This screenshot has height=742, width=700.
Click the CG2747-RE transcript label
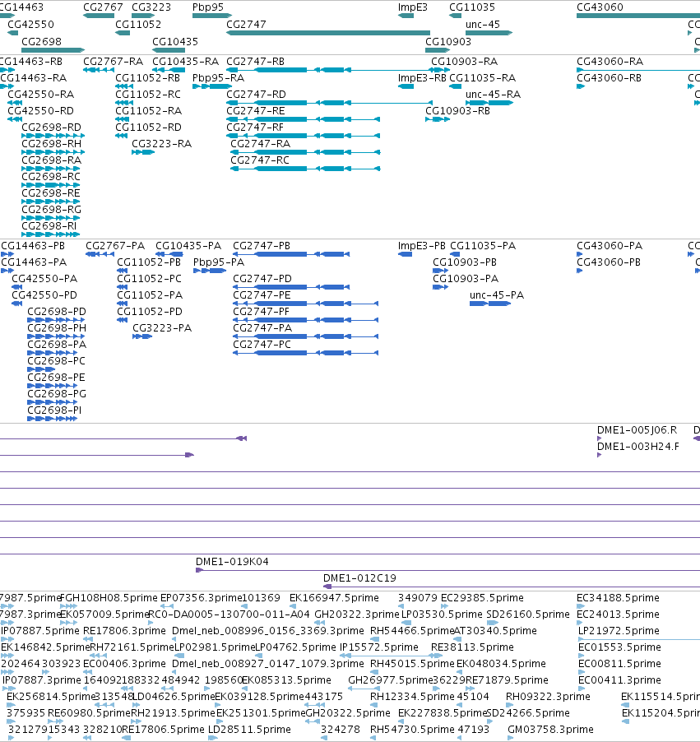click(x=256, y=111)
